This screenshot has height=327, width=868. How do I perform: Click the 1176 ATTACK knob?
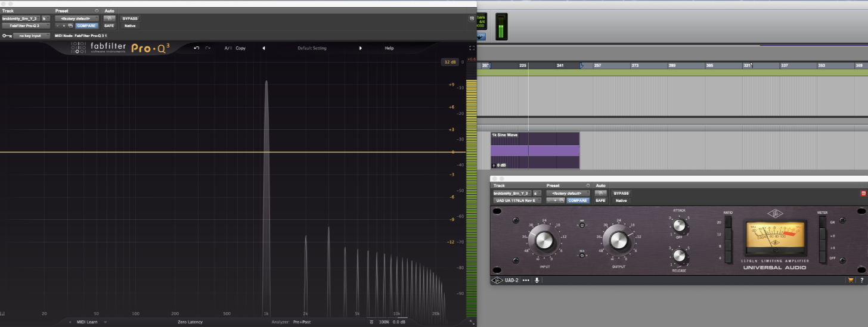click(x=679, y=225)
